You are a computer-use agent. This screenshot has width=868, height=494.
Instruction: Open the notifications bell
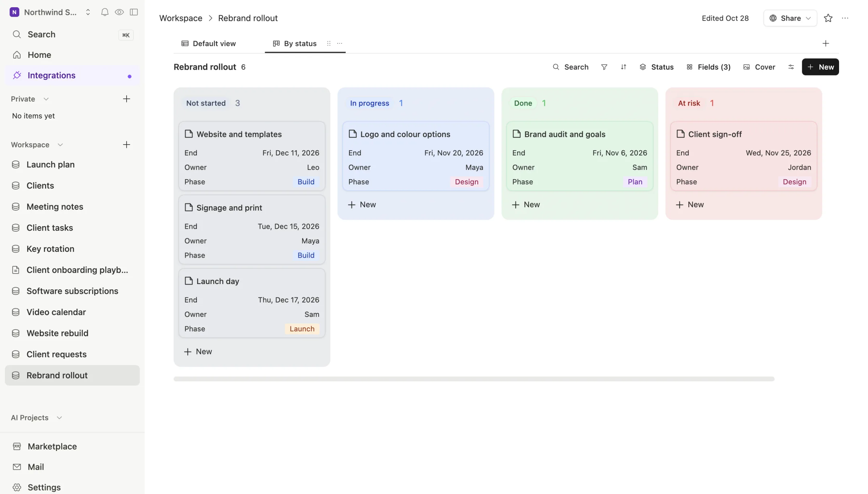coord(105,12)
